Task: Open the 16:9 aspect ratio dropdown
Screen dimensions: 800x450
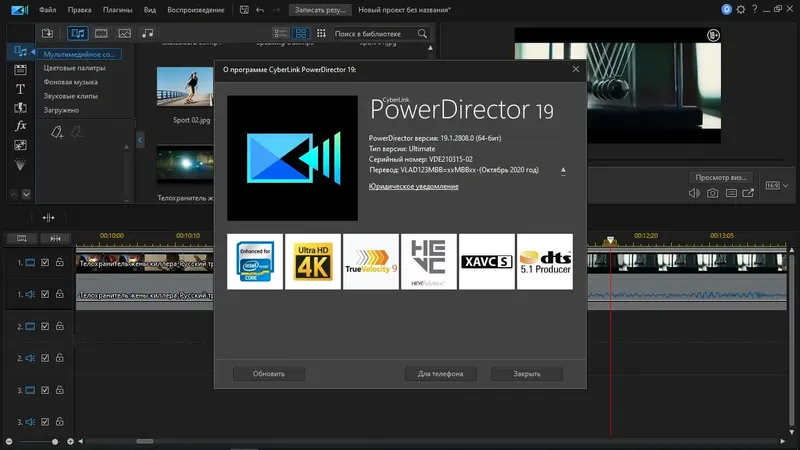Action: pyautogui.click(x=777, y=186)
